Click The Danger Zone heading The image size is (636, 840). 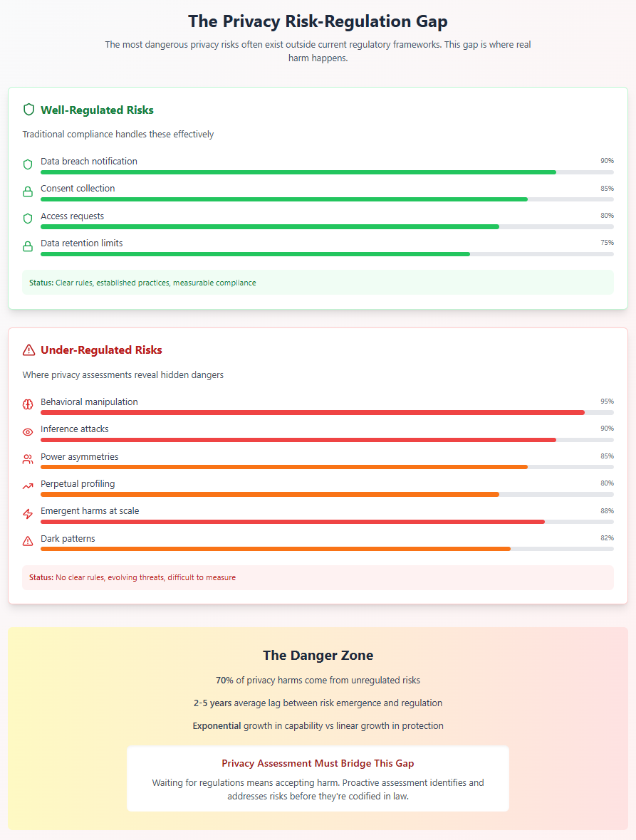(318, 655)
